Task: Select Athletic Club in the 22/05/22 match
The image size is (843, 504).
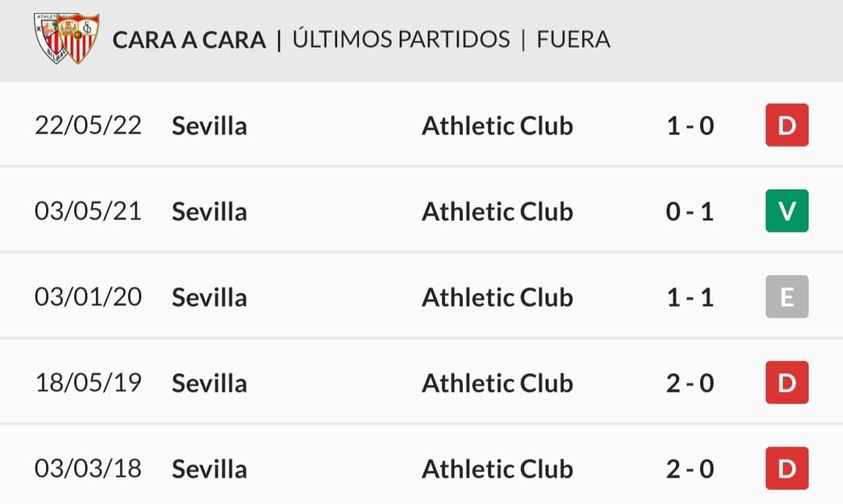Action: pyautogui.click(x=497, y=126)
